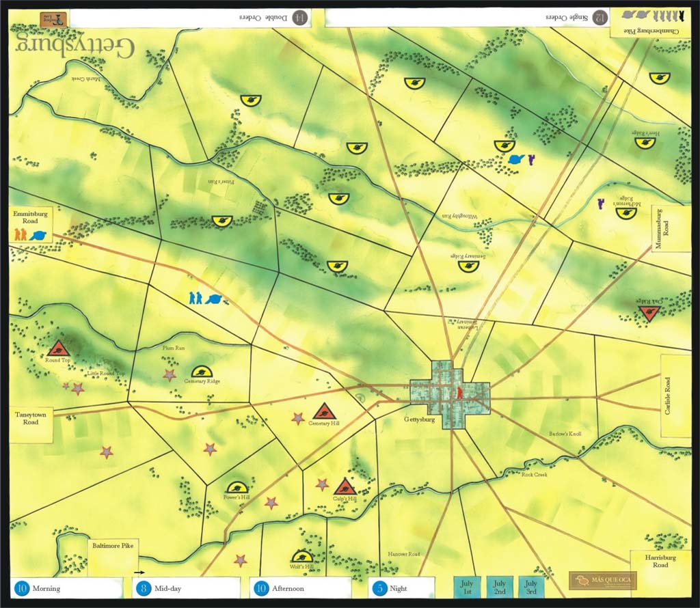
Task: Select the blue cannon beside the purple figure
Action: (x=517, y=158)
